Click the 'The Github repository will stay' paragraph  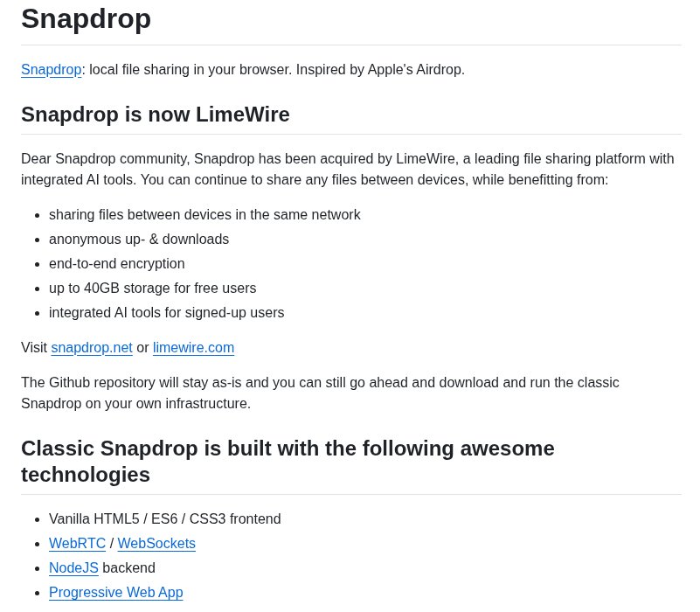(320, 393)
